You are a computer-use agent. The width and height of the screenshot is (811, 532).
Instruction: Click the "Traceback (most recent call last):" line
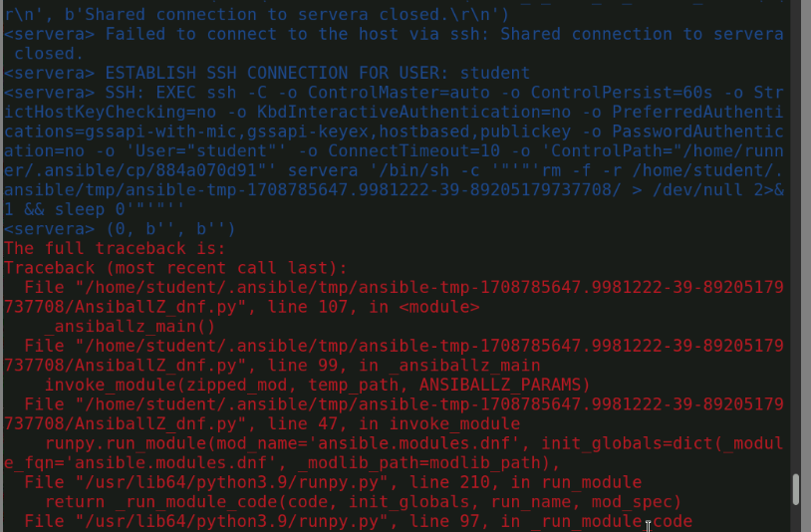175,268
